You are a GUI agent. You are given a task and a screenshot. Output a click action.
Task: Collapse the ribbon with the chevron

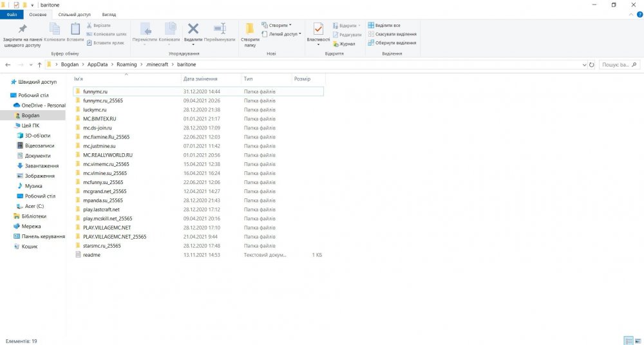click(632, 14)
